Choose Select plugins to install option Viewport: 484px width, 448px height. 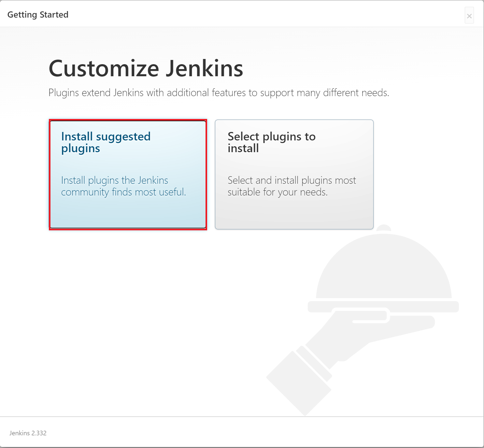294,175
